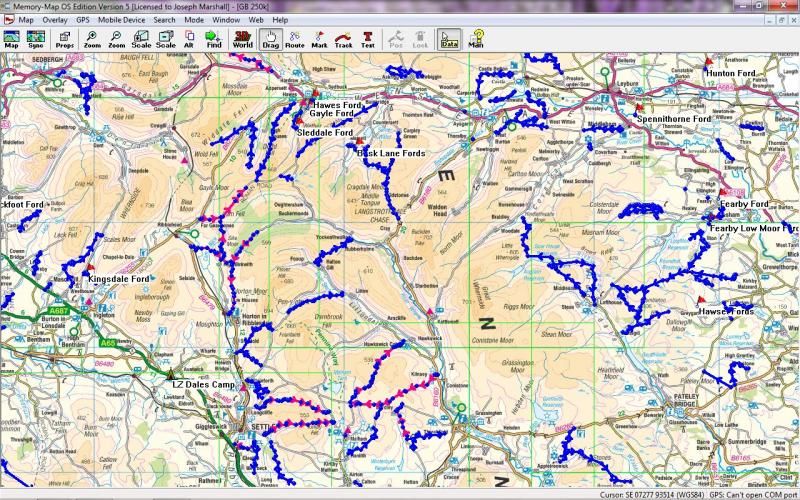Open the Find tool with green arrow
This screenshot has height=500, width=800.
(213, 39)
